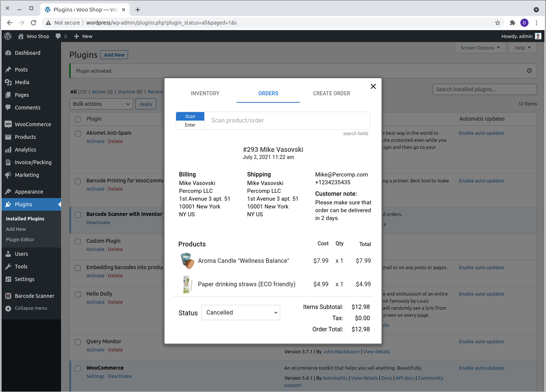
Task: Collapse the admin menu
Action: (x=26, y=308)
